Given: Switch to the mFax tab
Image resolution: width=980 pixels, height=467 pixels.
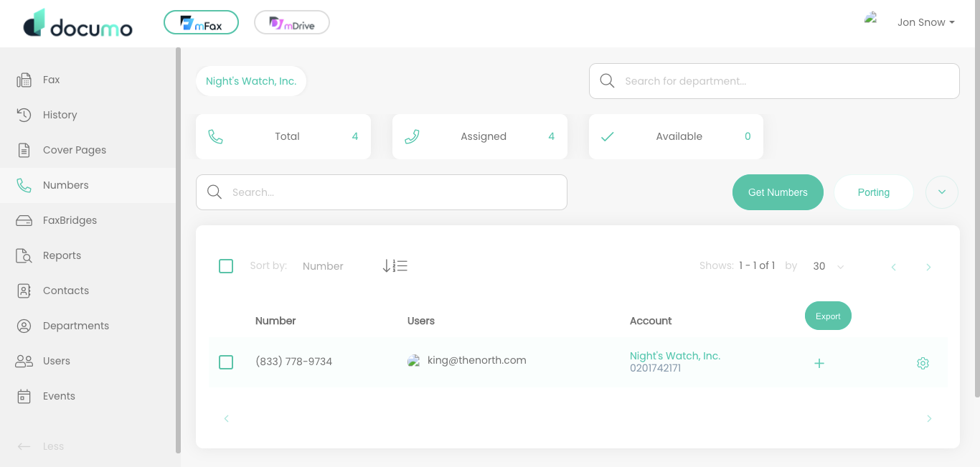Looking at the screenshot, I should [201, 23].
